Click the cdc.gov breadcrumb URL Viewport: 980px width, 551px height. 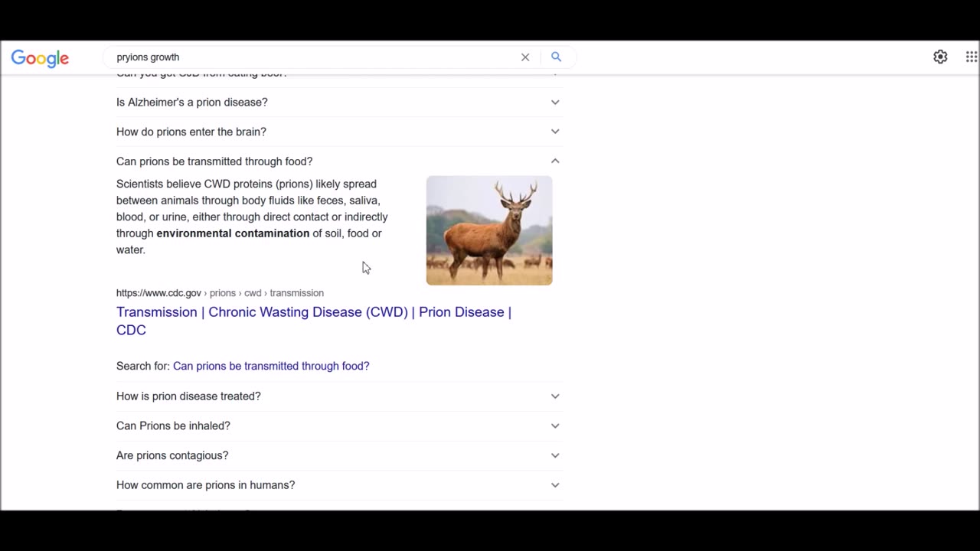pos(220,293)
